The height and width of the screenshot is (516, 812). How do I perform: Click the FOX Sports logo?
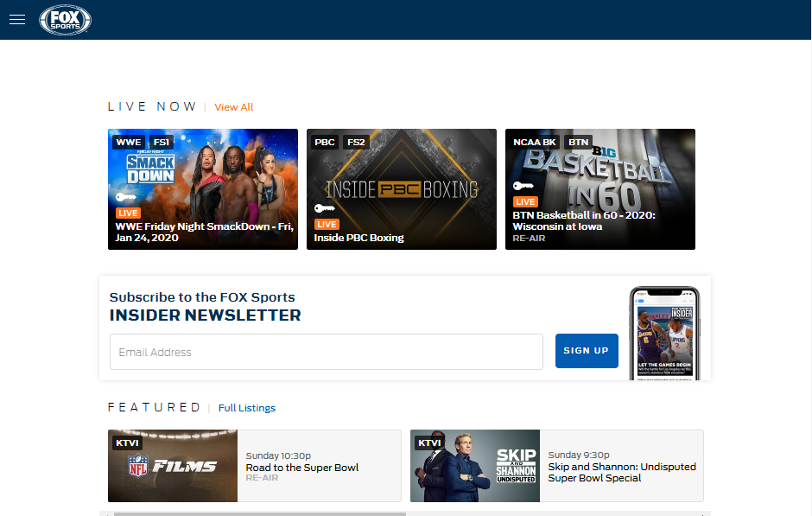tap(66, 20)
